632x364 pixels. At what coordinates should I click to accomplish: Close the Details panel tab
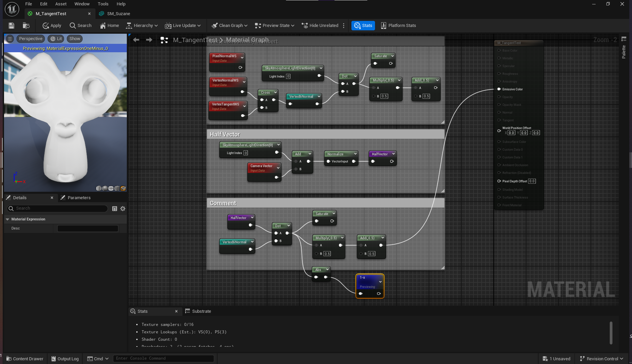click(x=52, y=198)
